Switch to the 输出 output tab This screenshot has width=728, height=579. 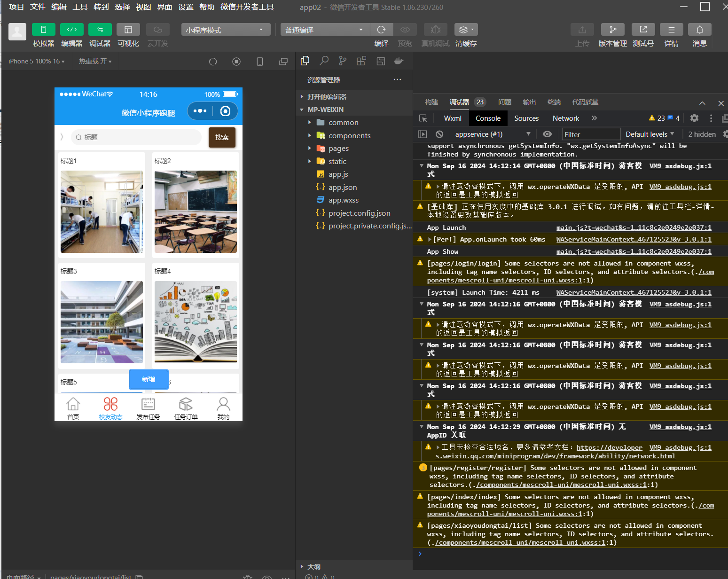[x=529, y=102]
